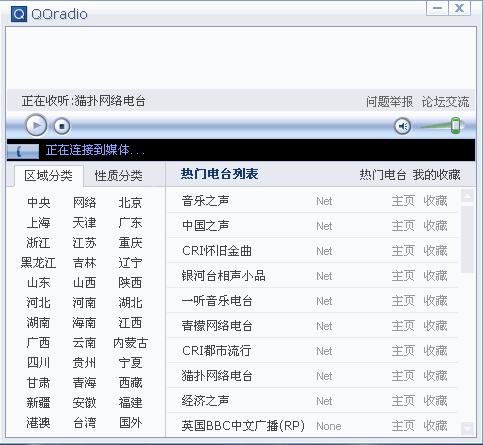Play the 青檬网络电台 station
The image size is (483, 445).
(217, 326)
